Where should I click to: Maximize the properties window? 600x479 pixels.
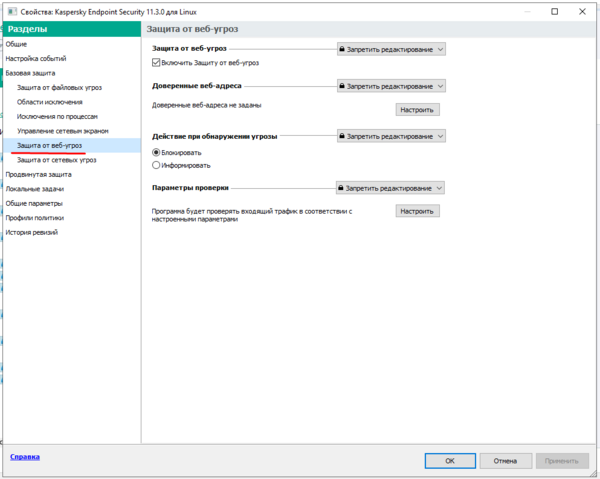point(554,11)
